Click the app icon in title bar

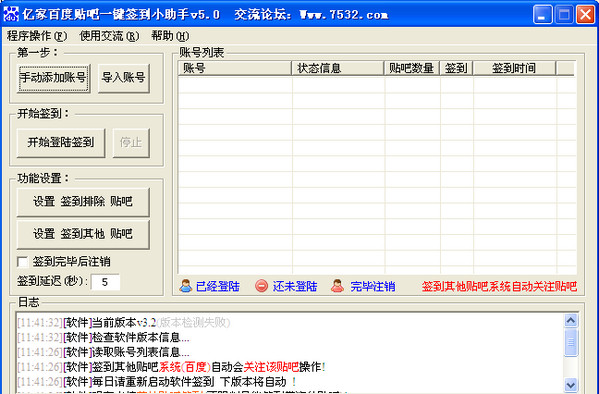pyautogui.click(x=11, y=14)
